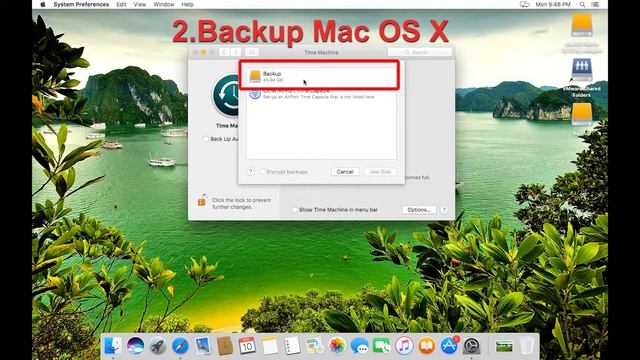
Task: Click the Cancel button in the disk sheet
Action: click(x=345, y=172)
